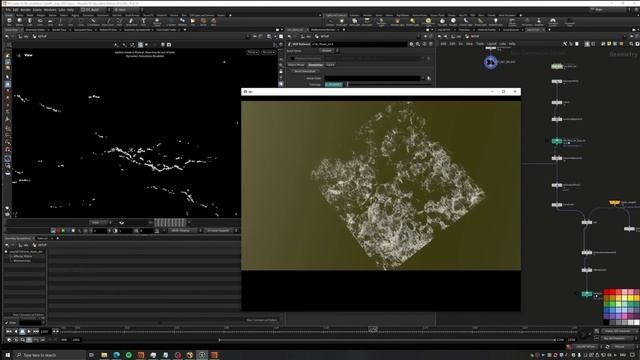This screenshot has height=360, width=640.
Task: Select the Grid shelf tool
Action: 50,21
